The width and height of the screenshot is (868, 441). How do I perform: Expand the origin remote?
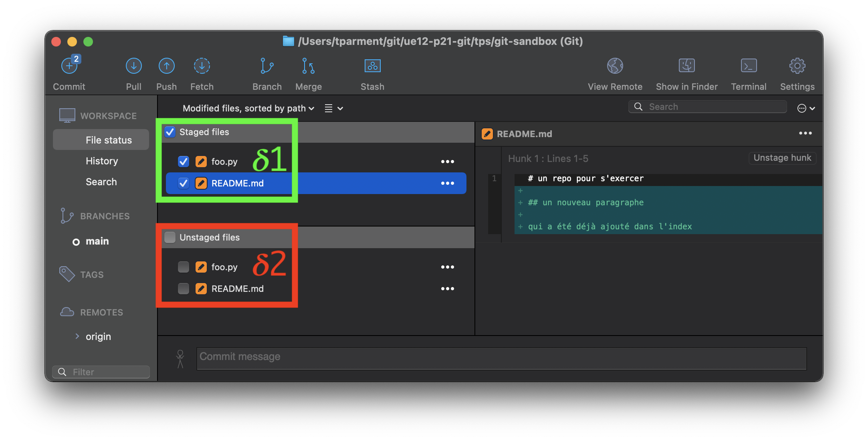(77, 336)
